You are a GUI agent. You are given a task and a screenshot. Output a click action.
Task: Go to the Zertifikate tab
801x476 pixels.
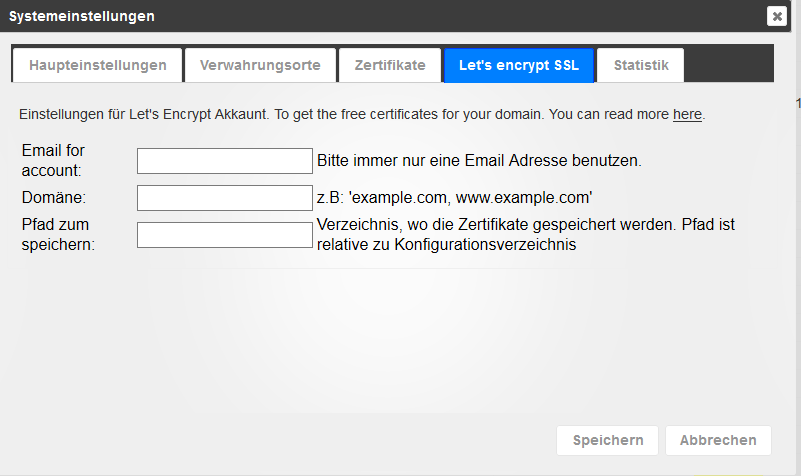click(390, 65)
